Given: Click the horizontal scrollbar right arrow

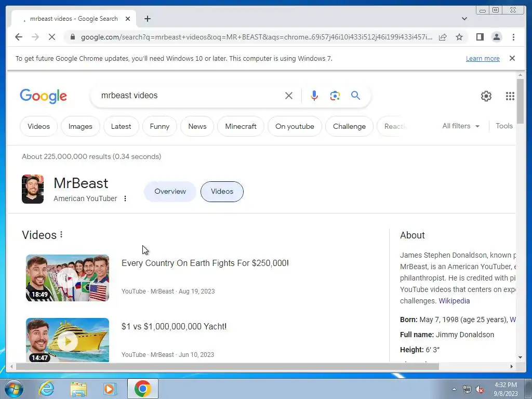Looking at the screenshot, I should 512,366.
